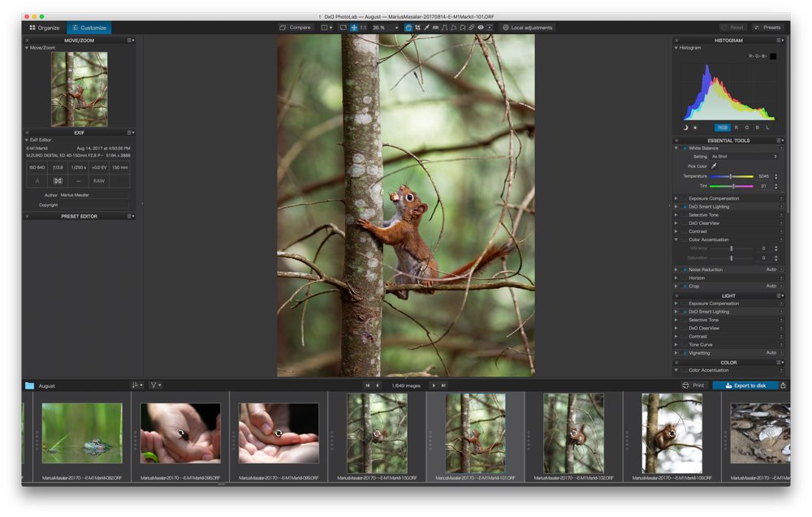812x517 pixels.
Task: Expand Exposure Compensation in Essential Tools
Action: click(x=676, y=198)
